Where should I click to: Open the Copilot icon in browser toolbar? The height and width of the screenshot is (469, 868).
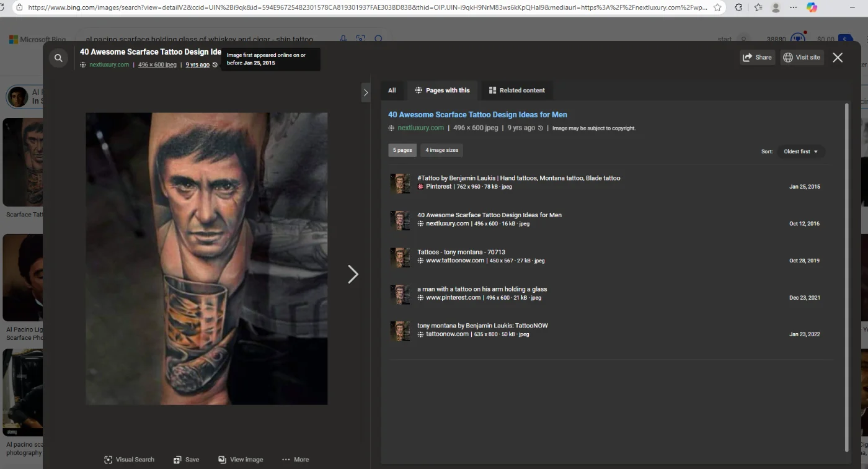[x=812, y=7]
